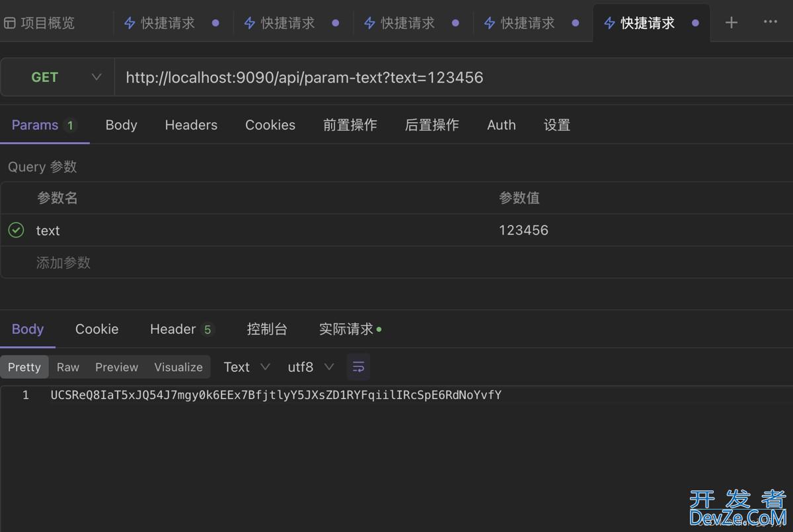Click the green dot beside 实际请求

(379, 329)
